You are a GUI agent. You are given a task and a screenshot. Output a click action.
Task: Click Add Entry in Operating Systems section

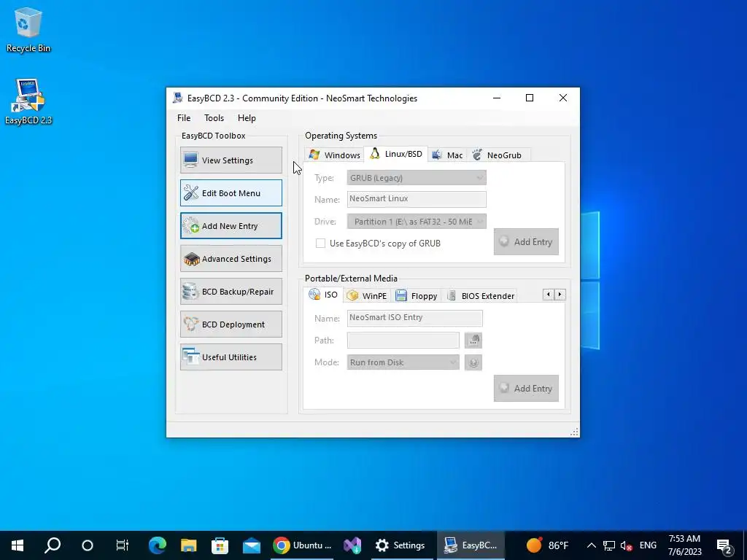click(526, 242)
